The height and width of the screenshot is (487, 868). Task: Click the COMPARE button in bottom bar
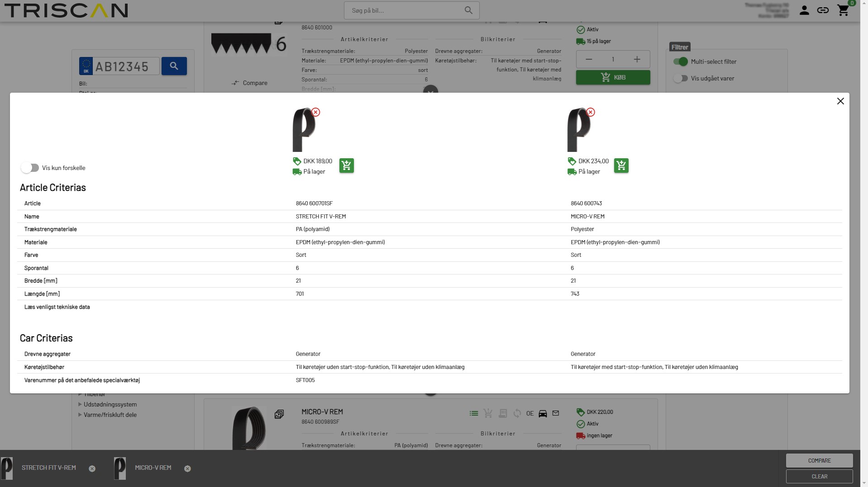(x=819, y=460)
